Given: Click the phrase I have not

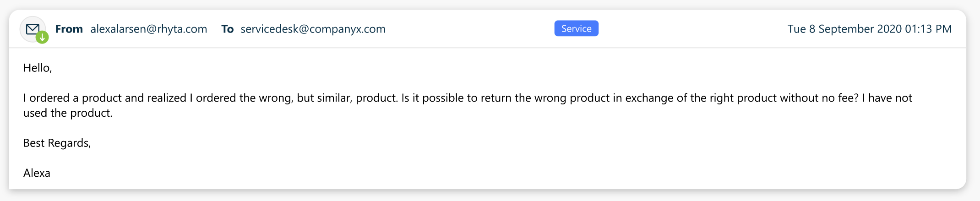Looking at the screenshot, I should click(887, 98).
